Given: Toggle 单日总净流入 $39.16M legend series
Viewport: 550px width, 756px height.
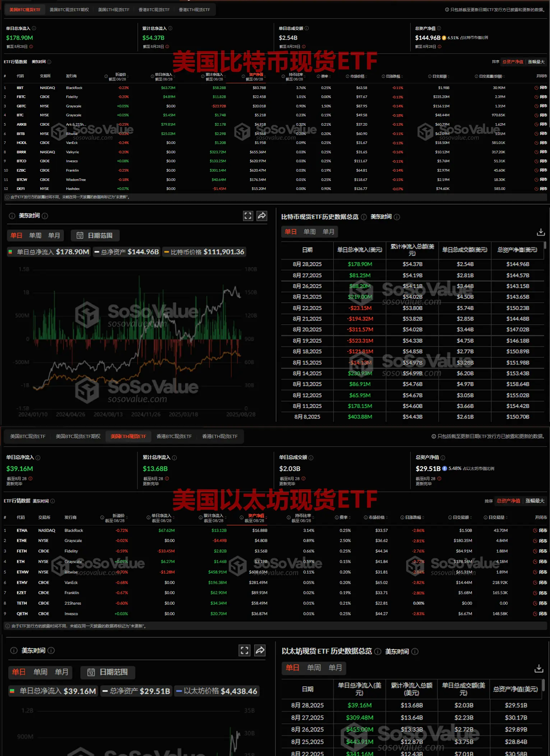Looking at the screenshot, I should pyautogui.click(x=53, y=691).
